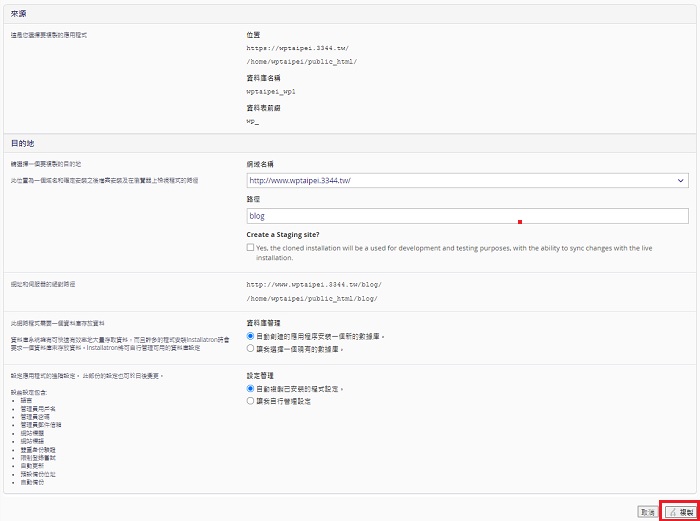Click the 自動更新 list item
The width and height of the screenshot is (700, 521).
click(32, 466)
